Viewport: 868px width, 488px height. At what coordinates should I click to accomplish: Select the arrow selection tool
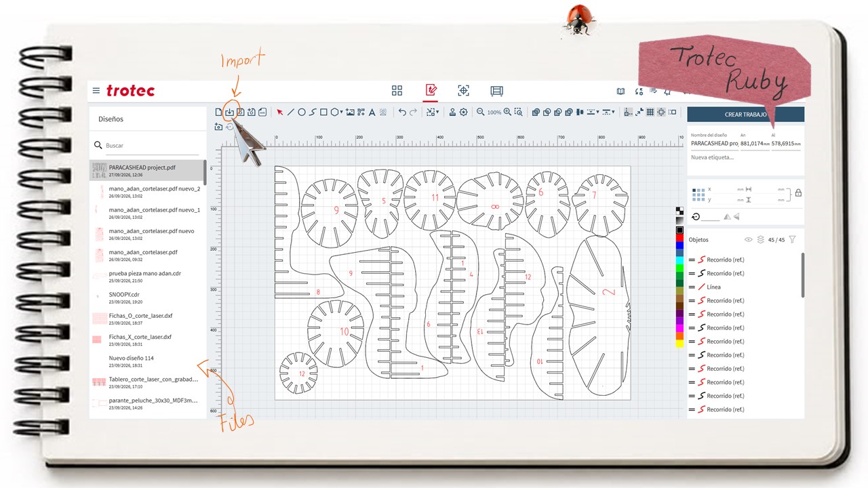279,112
